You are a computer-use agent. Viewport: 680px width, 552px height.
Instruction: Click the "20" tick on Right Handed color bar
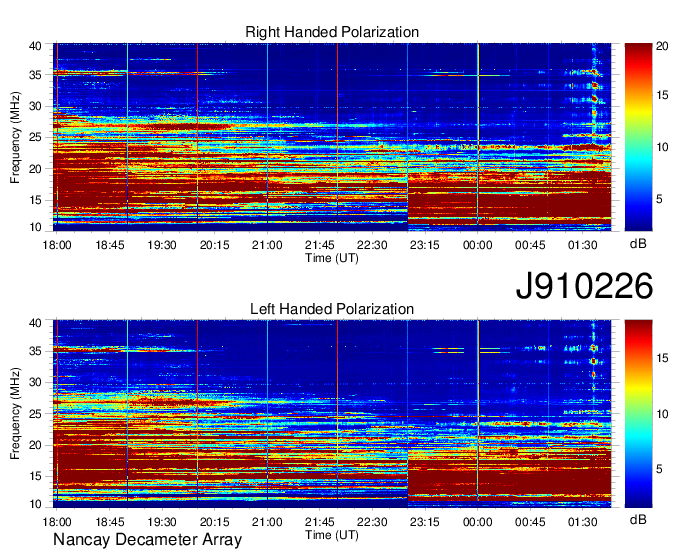pyautogui.click(x=662, y=46)
